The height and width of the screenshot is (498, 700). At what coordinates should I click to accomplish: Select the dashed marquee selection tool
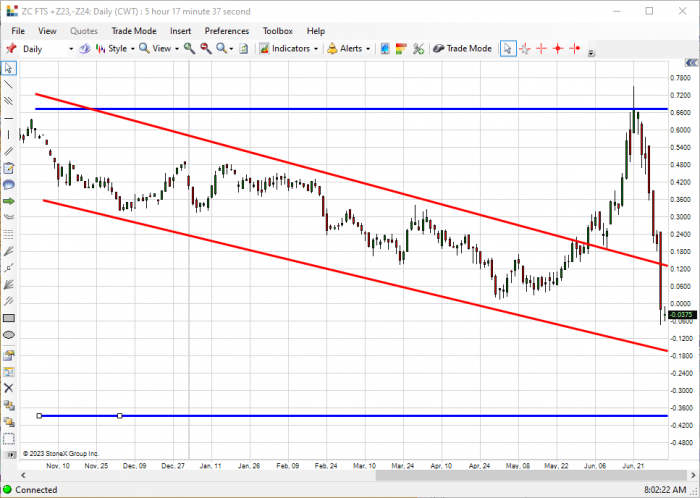[x=8, y=438]
